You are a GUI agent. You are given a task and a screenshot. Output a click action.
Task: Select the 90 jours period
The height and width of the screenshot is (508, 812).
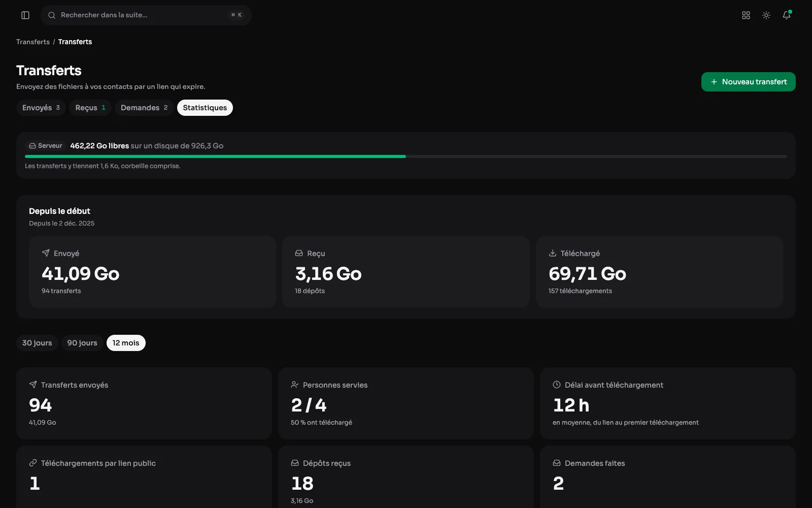pyautogui.click(x=82, y=343)
